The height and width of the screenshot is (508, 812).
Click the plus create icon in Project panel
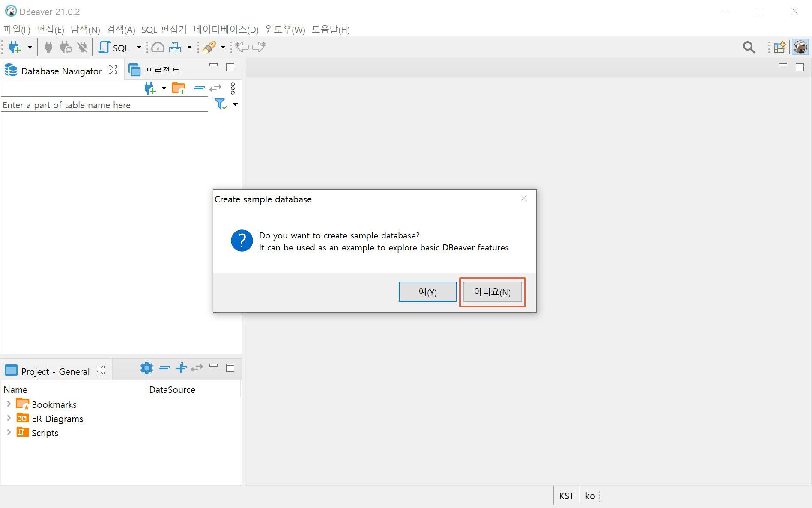181,368
